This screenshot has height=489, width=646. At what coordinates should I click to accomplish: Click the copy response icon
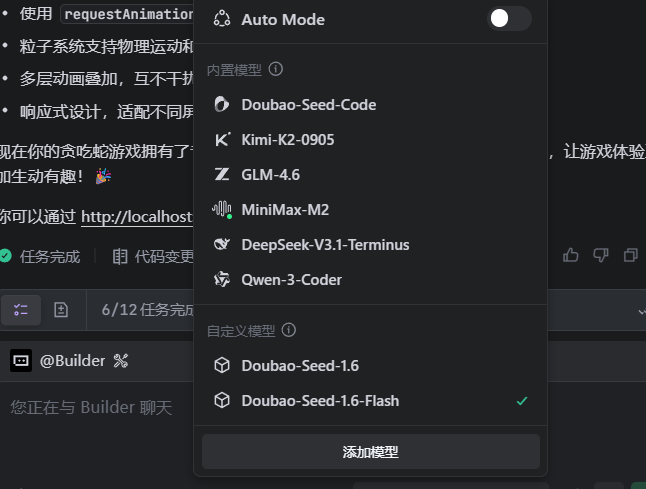point(631,255)
